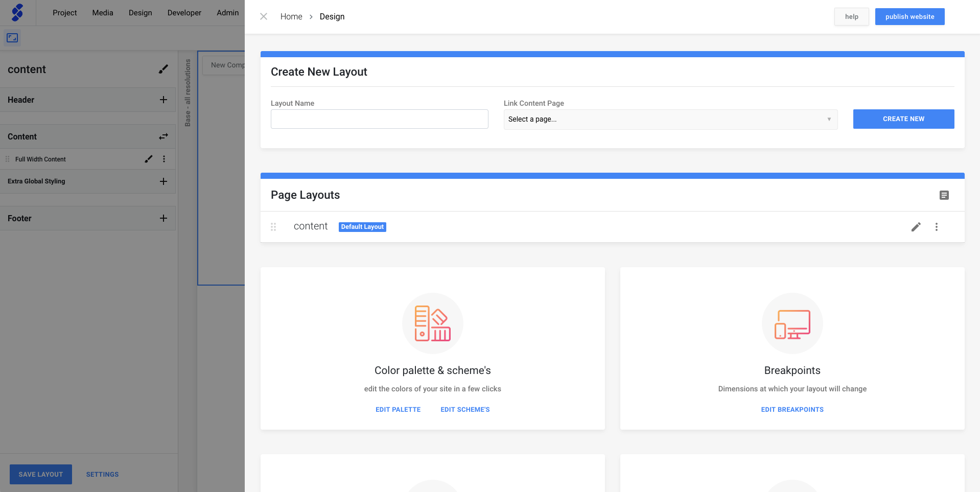Focus the Layout Name input field
Viewport: 980px width, 492px height.
click(380, 119)
